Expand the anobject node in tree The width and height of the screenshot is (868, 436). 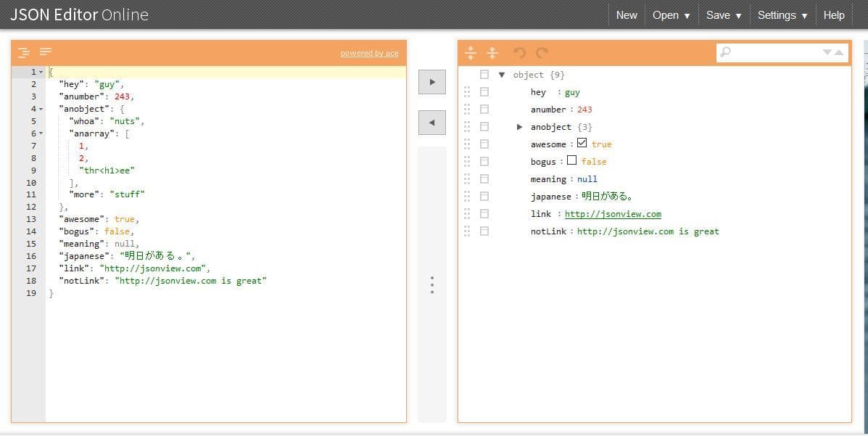pos(519,127)
